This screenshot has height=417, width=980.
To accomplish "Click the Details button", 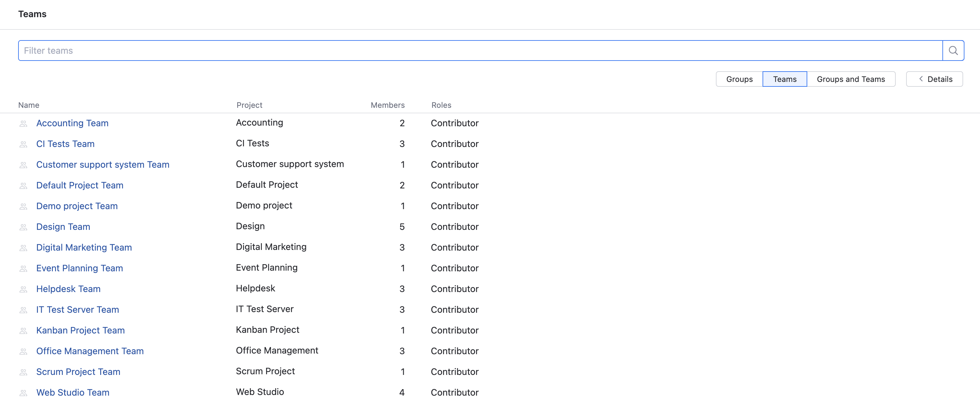I will (x=934, y=79).
